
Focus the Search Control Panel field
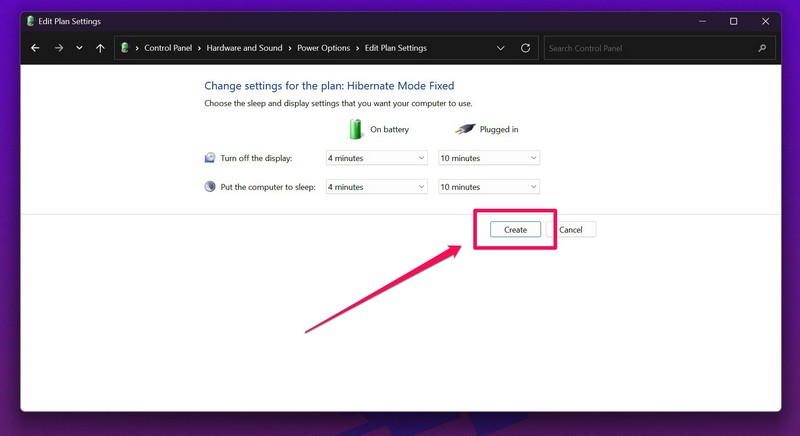[648, 48]
